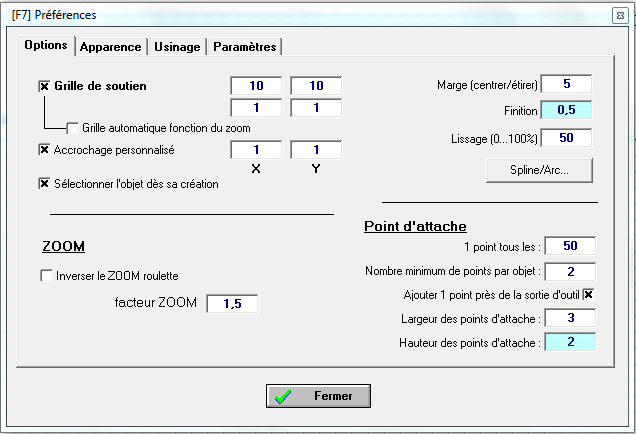Toggle Accrochage personnalisé checkbox
This screenshot has height=434, width=636.
tap(44, 150)
